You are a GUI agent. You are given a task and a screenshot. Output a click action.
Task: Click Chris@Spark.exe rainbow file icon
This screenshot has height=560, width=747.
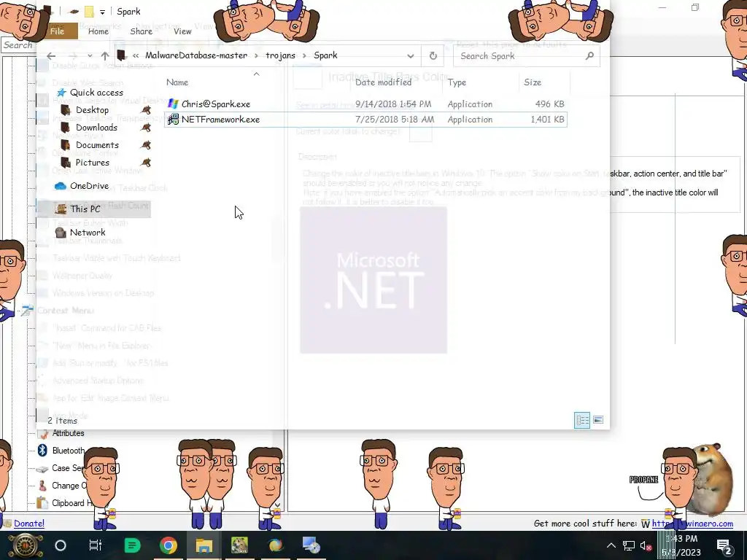173,104
